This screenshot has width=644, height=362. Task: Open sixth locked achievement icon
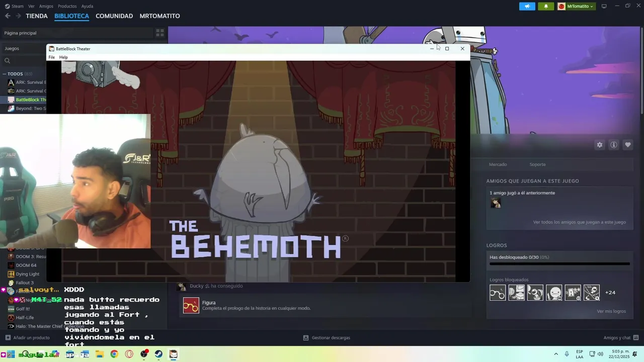pos(592,293)
